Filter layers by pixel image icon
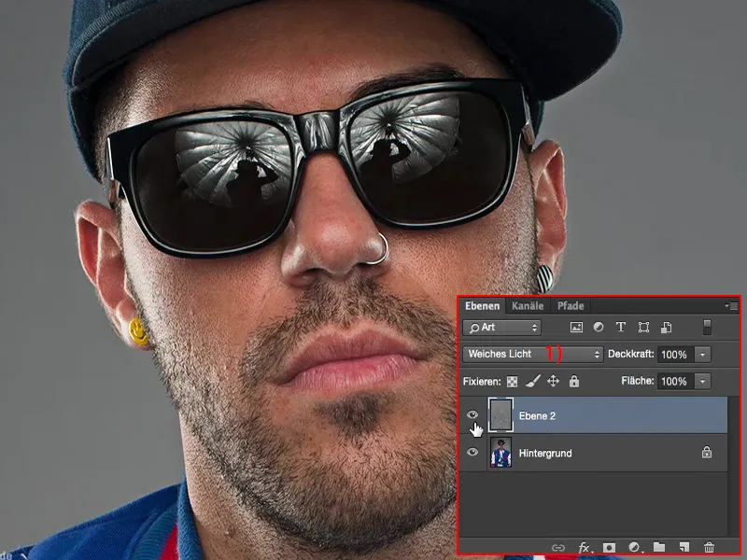 (576, 328)
